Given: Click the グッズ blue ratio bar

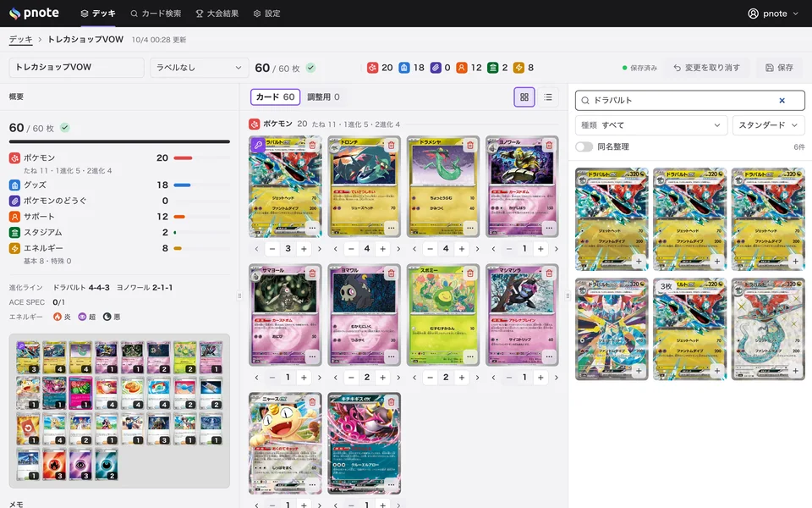Looking at the screenshot, I should (182, 185).
